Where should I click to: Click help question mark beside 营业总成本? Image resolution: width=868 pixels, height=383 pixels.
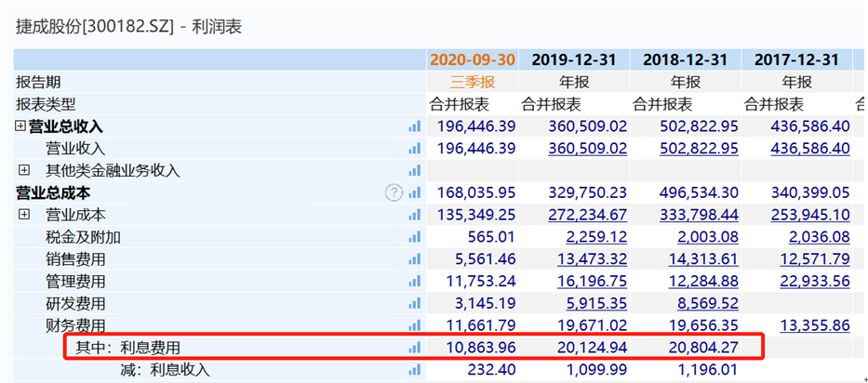pyautogui.click(x=394, y=192)
